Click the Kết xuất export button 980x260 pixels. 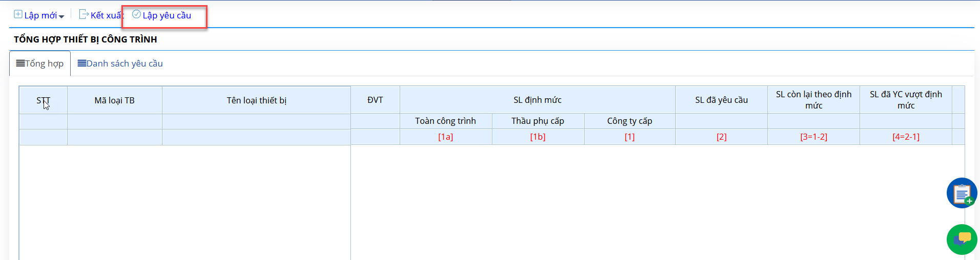pyautogui.click(x=101, y=15)
